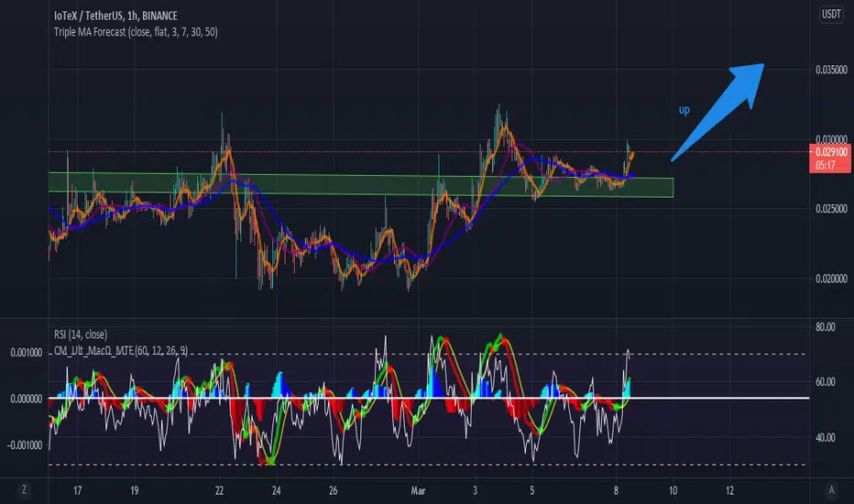Click the USDT currency button
The height and width of the screenshot is (504, 854).
pyautogui.click(x=831, y=14)
